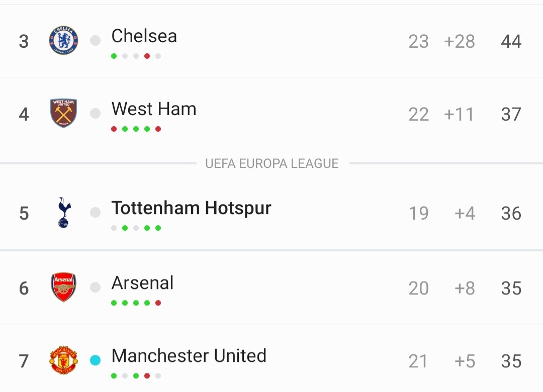543x392 pixels.
Task: Tap Arsenal's last red form dot
Action: click(158, 303)
